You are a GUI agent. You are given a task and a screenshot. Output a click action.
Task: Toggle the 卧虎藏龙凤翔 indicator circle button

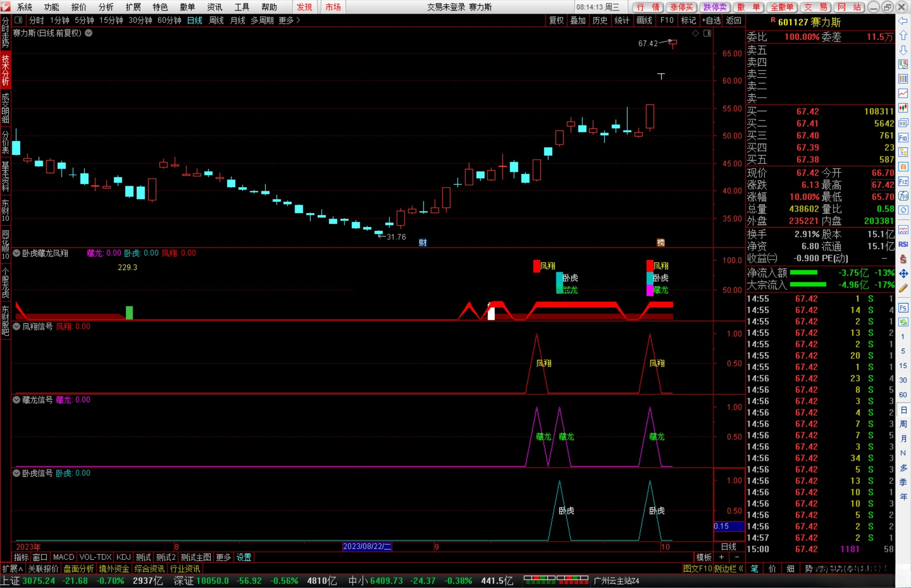click(17, 253)
